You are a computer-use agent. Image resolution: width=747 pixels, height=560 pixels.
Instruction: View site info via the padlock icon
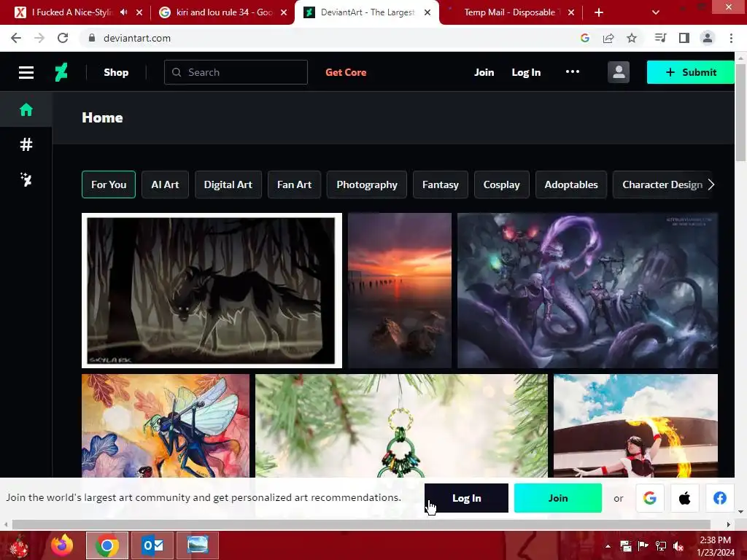92,38
